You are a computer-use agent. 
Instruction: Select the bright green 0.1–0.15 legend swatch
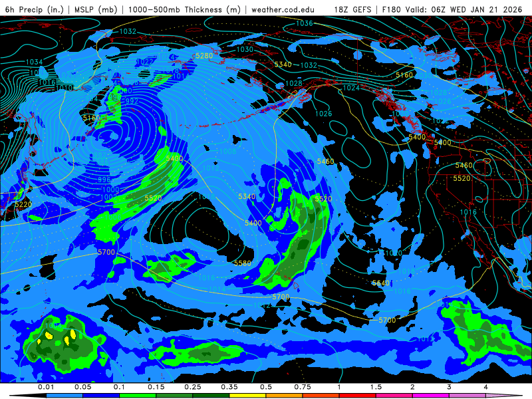click(x=138, y=396)
